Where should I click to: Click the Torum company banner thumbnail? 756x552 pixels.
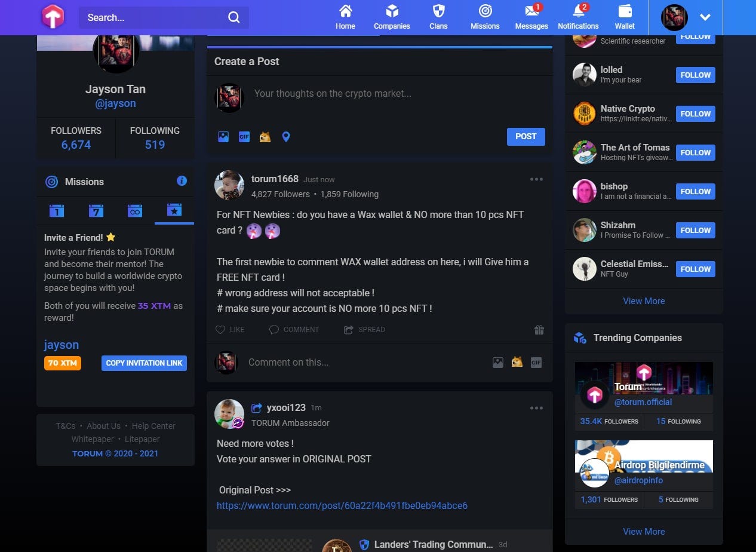point(644,378)
